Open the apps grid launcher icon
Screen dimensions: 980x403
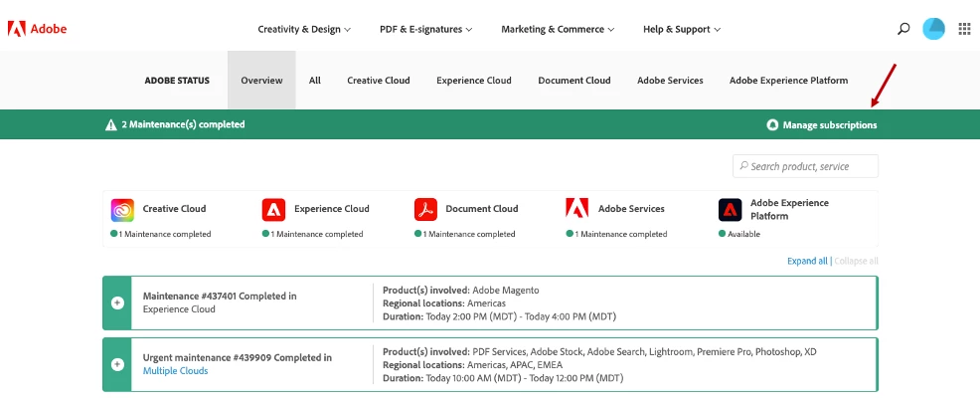pyautogui.click(x=964, y=29)
